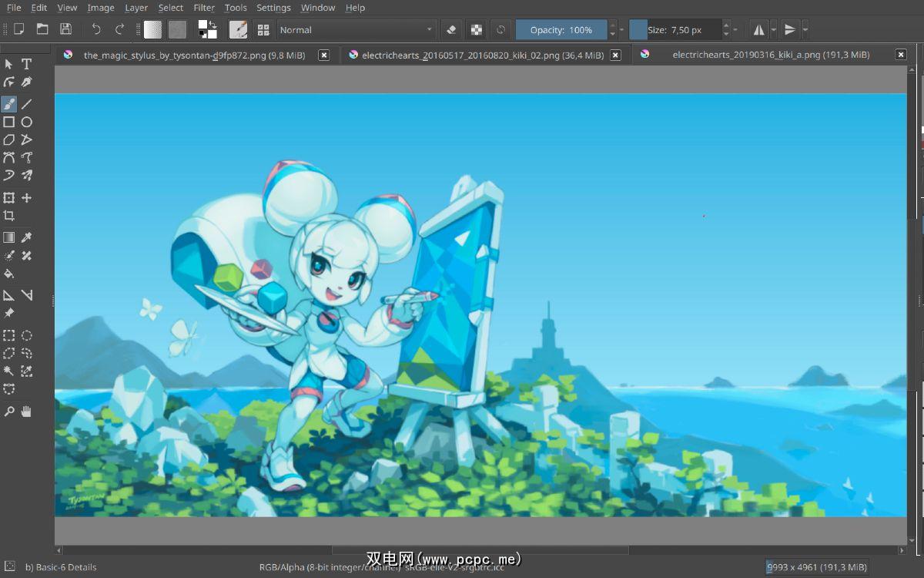This screenshot has height=578, width=924.
Task: Open the Filter menu
Action: 204,8
